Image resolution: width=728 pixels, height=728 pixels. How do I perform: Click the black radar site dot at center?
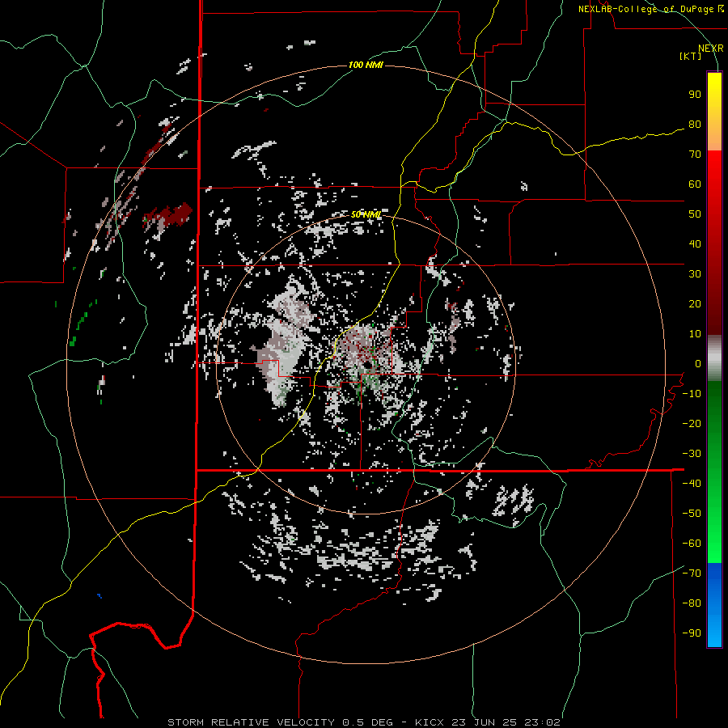[367, 366]
